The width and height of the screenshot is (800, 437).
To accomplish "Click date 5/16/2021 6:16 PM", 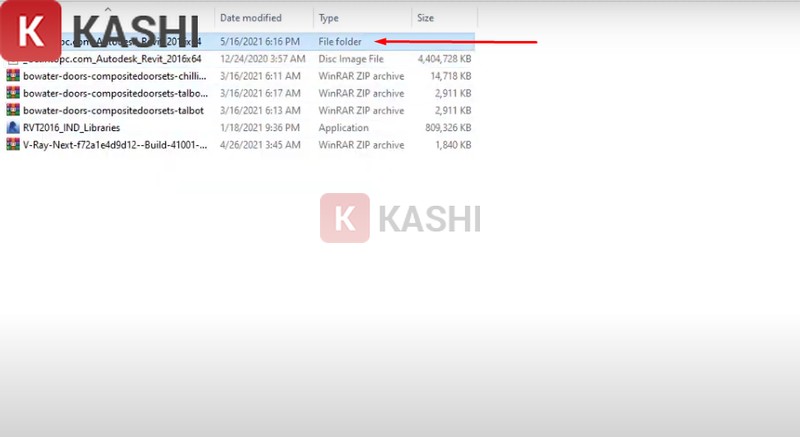I will 260,42.
